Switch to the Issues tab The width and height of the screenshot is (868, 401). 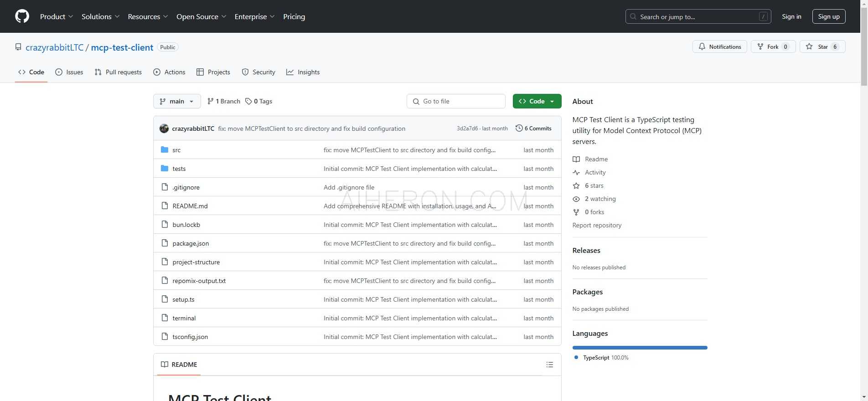coord(69,72)
